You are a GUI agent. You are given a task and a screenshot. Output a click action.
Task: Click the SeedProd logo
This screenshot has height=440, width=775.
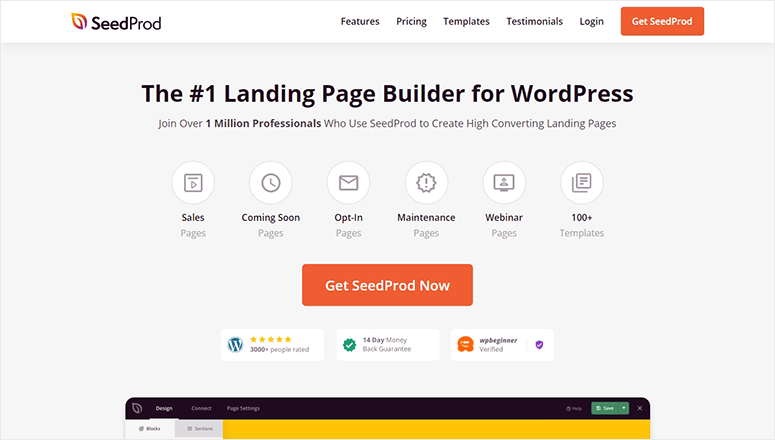point(116,22)
